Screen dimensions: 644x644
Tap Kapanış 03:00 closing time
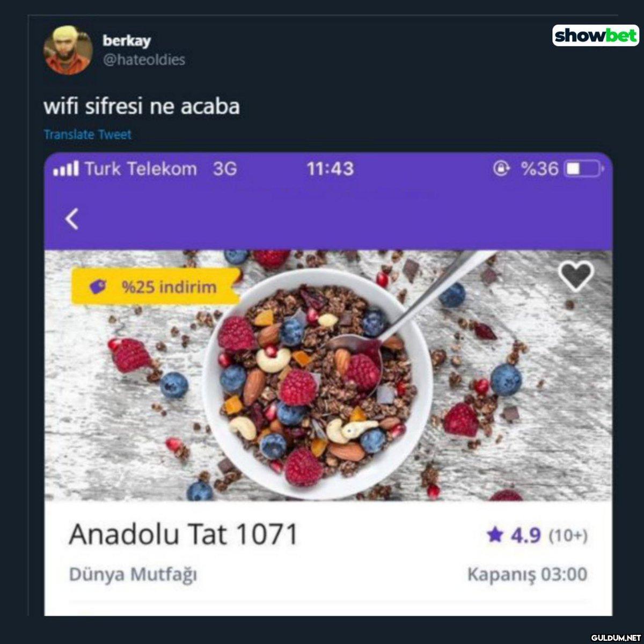527,574
